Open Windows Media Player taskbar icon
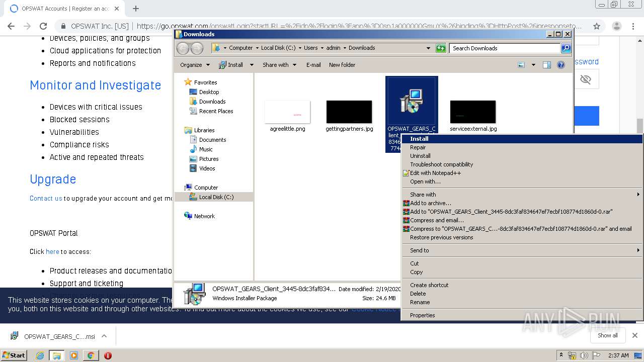644x362 pixels. tap(74, 355)
